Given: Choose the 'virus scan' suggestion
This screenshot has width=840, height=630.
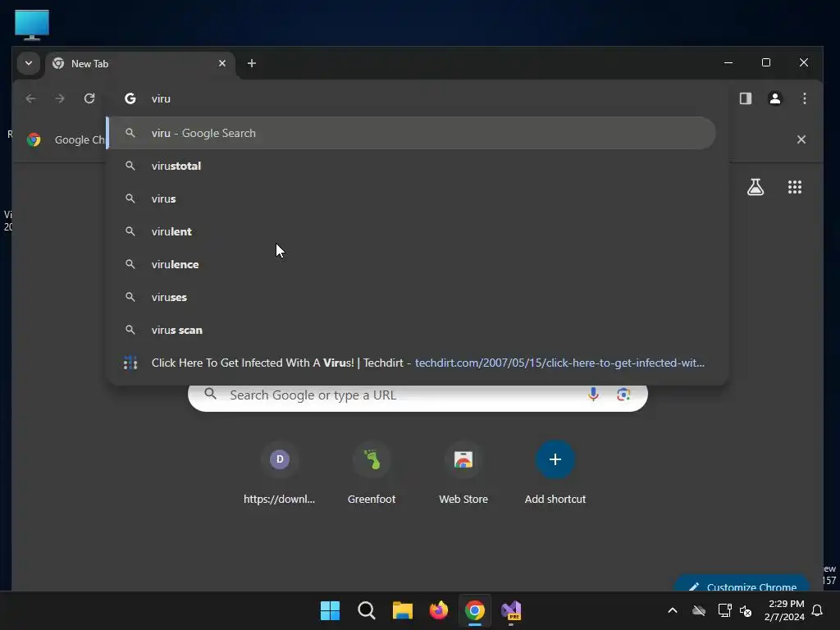Looking at the screenshot, I should point(412,330).
